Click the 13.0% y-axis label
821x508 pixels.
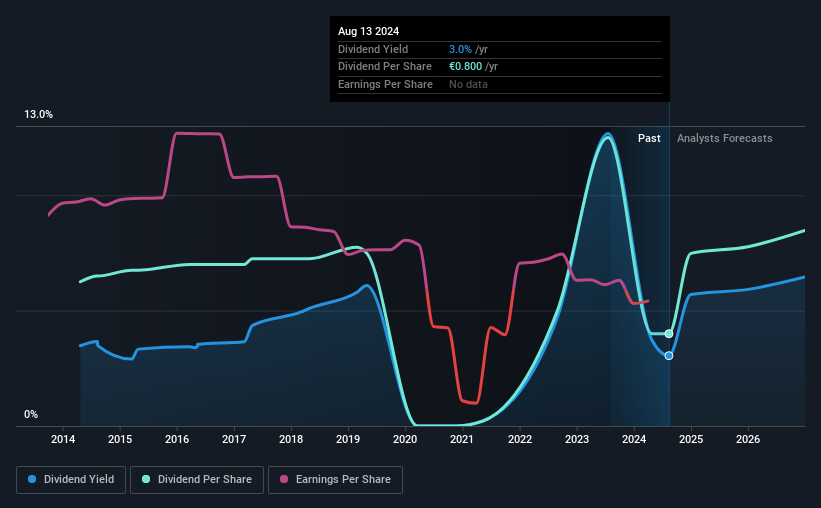[38, 115]
